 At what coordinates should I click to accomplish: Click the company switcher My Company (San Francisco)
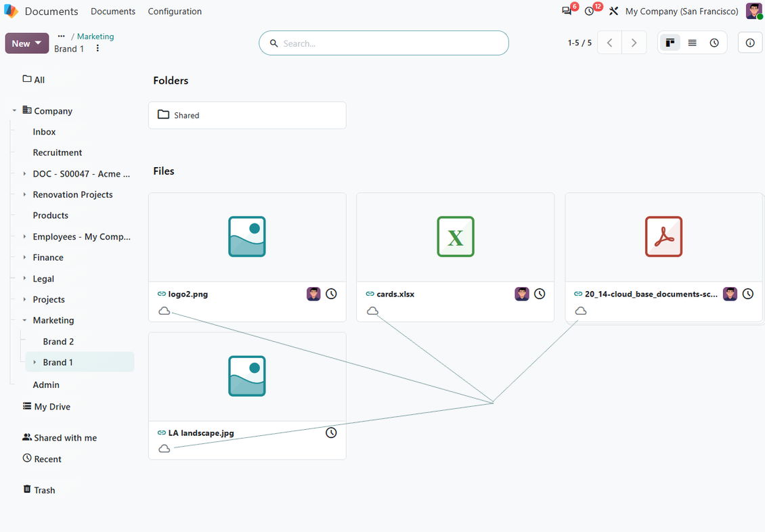(x=682, y=12)
